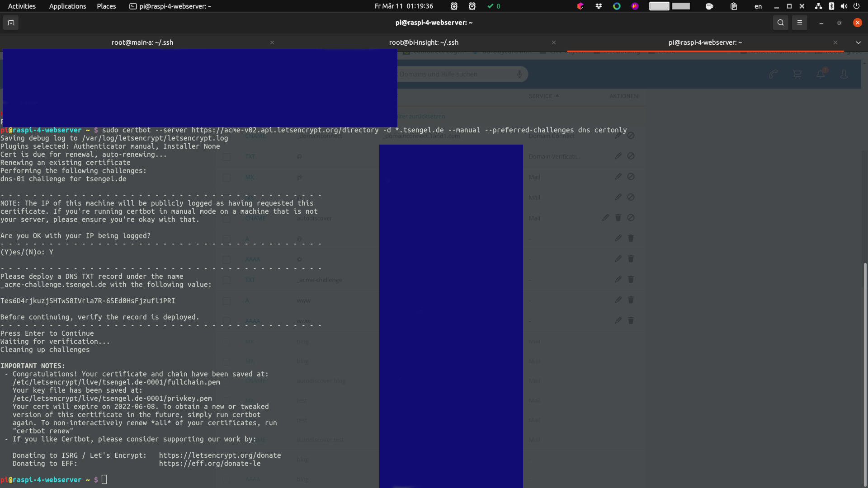
Task: Click the colorful ring tray icon
Action: coord(617,6)
